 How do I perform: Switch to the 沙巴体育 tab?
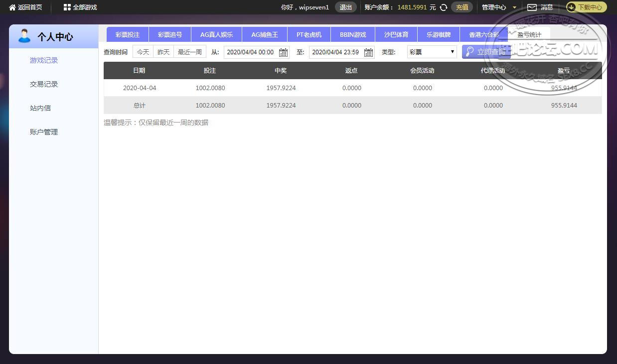click(396, 35)
